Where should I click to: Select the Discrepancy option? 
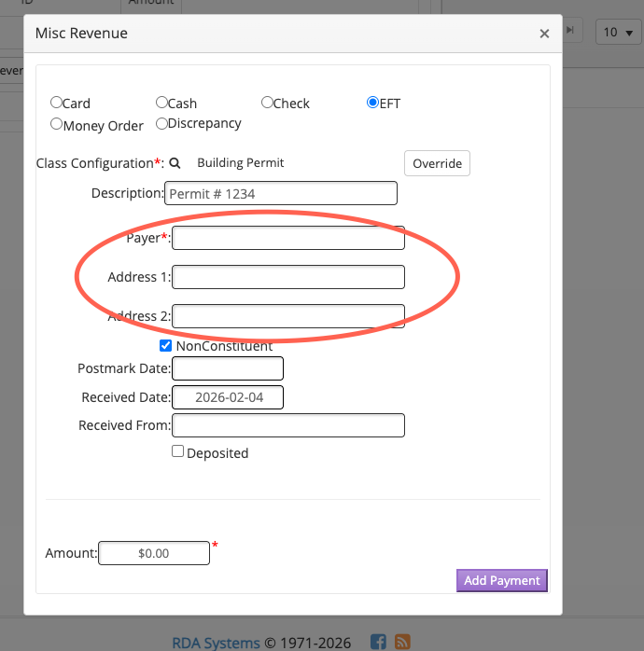(x=161, y=123)
